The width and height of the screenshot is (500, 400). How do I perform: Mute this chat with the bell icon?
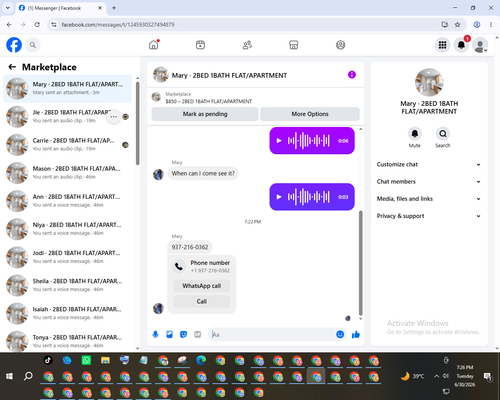click(415, 134)
